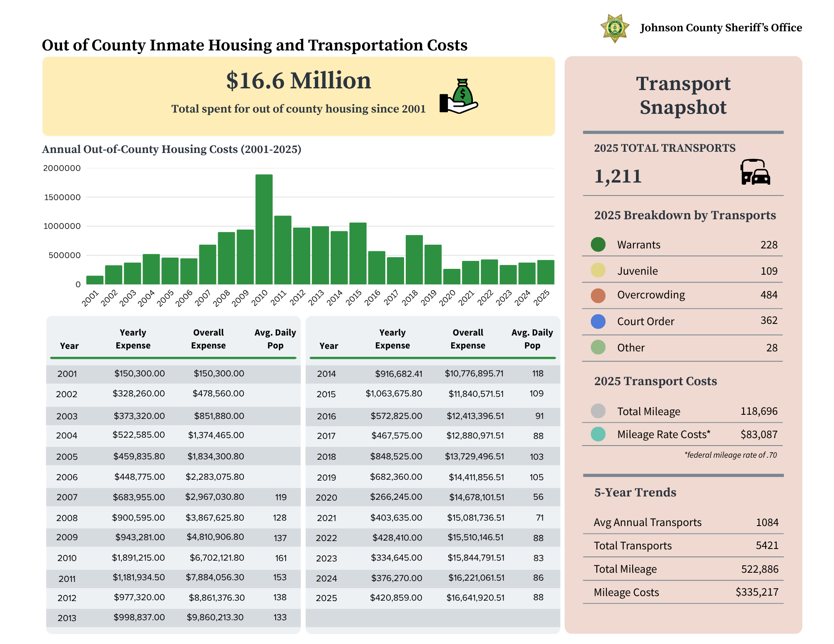The width and height of the screenshot is (834, 644).
Task: Click the 2007 overall expense $2,967,030.80
Action: tap(215, 497)
